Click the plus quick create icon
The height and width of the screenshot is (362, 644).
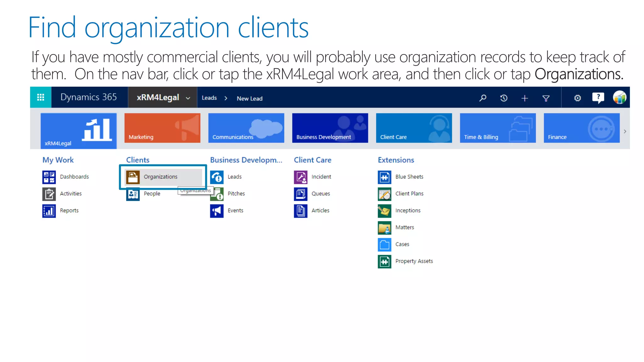coord(525,98)
